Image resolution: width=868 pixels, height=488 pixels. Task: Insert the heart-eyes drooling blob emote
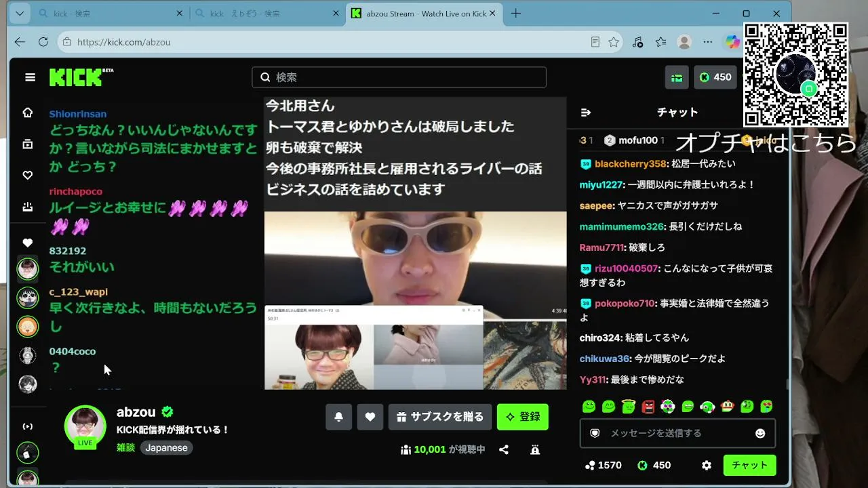tap(766, 407)
